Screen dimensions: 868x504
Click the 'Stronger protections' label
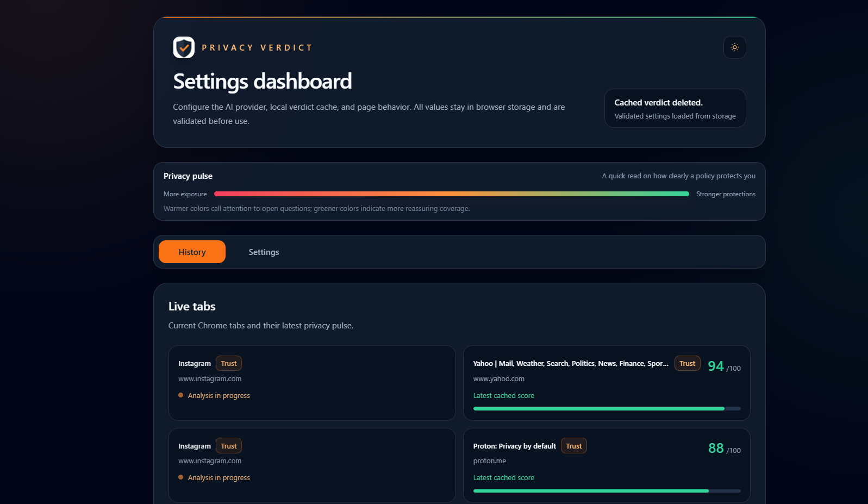[x=726, y=194]
